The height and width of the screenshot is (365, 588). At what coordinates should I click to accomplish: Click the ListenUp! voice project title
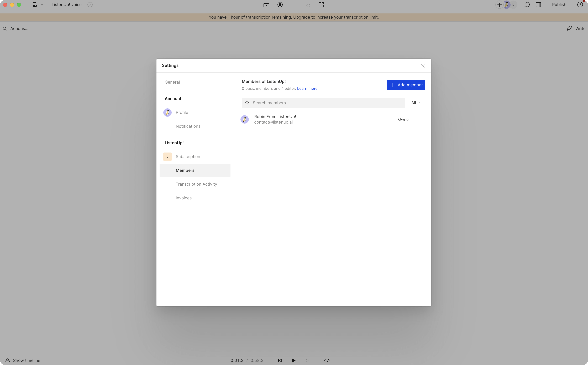(x=67, y=5)
